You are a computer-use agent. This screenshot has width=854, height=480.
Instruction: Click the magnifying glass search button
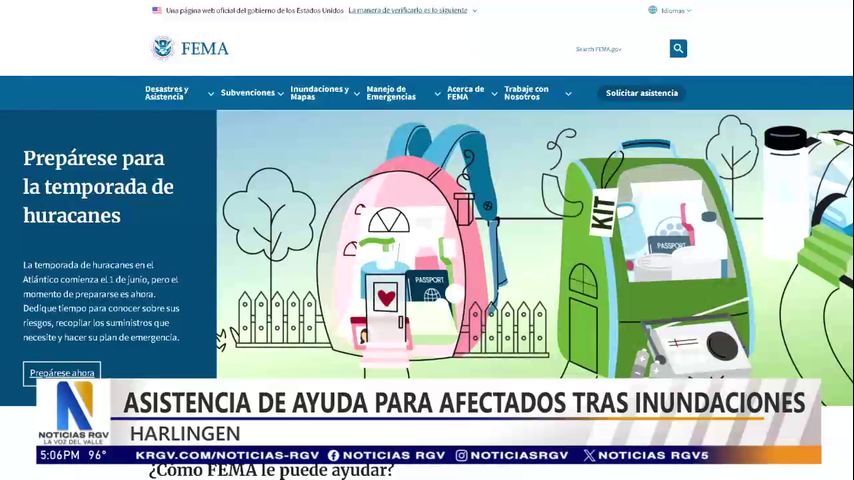[678, 48]
